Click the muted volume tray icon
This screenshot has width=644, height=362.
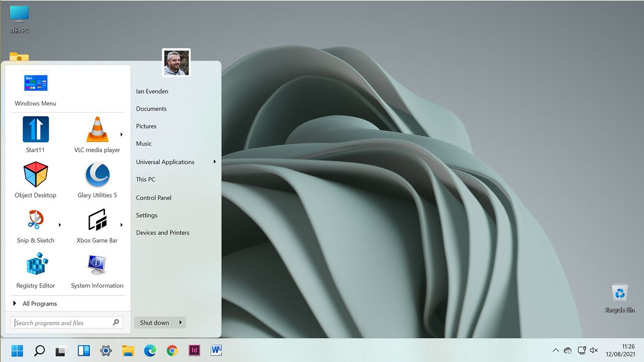(x=594, y=350)
